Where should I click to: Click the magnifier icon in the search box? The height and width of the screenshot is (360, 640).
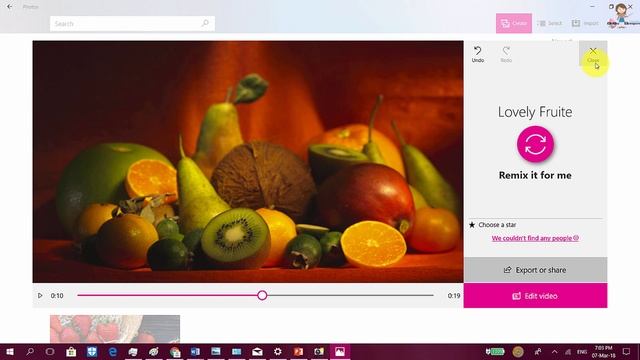click(205, 23)
